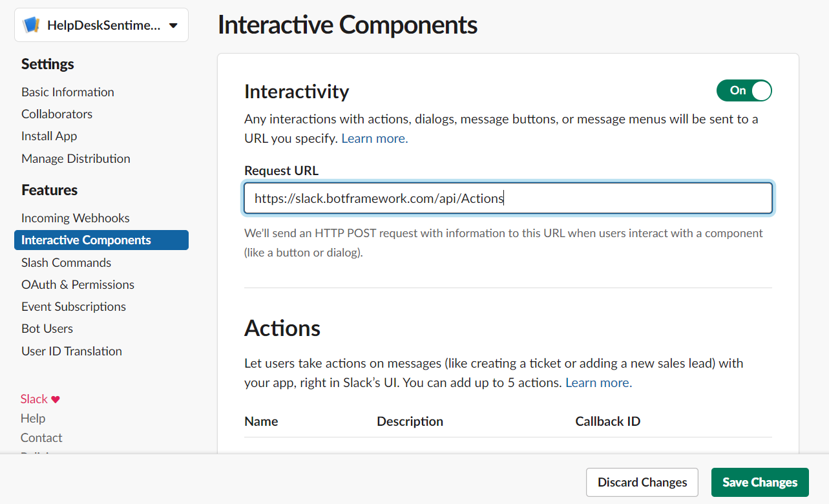Click the Discard Changes button
This screenshot has width=829, height=504.
(642, 482)
